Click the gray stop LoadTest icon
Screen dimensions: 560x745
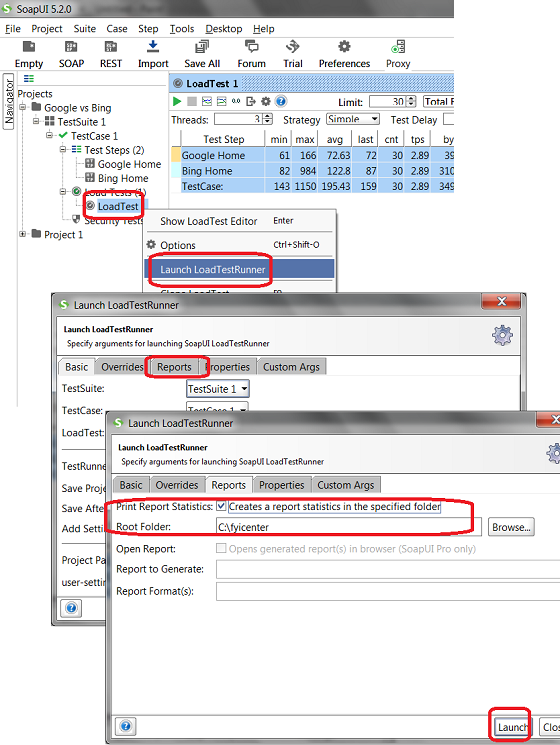(x=192, y=101)
